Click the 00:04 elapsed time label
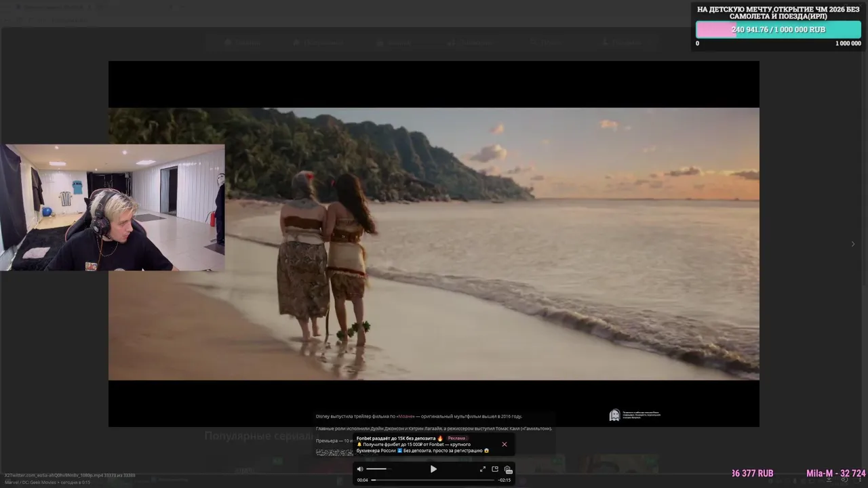This screenshot has height=488, width=868. (363, 480)
